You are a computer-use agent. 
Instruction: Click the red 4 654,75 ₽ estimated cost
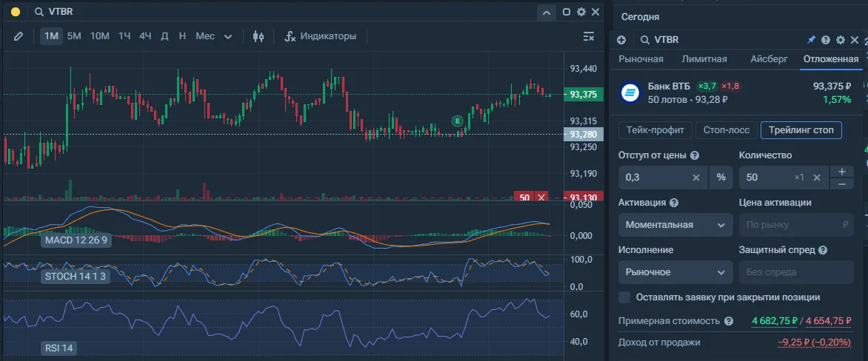827,321
